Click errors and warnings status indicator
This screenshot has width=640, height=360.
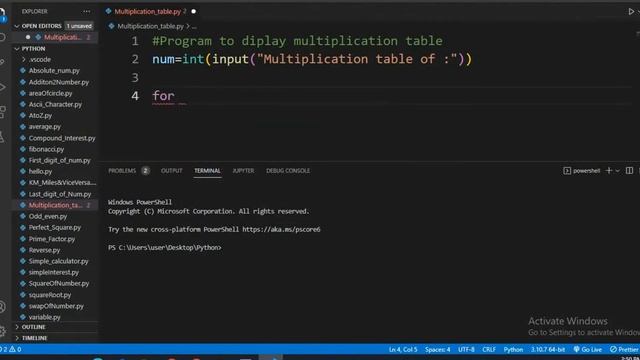tap(11, 349)
